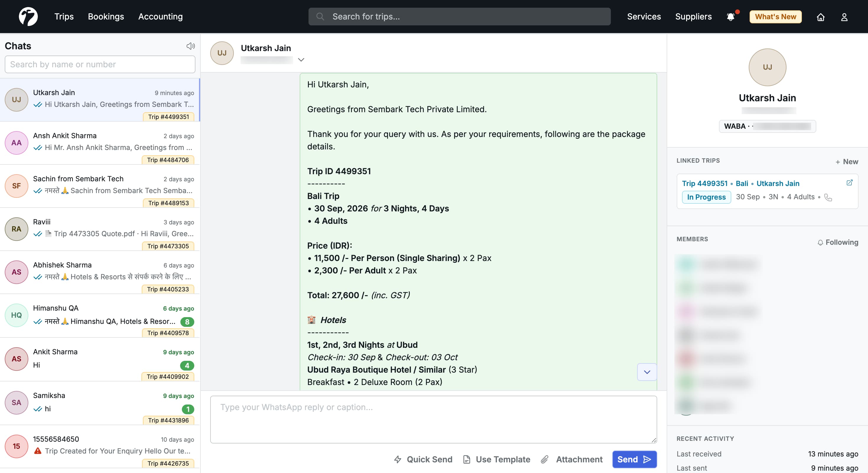Jump to latest message with down chevron
Viewport: 868px width, 473px height.
[x=647, y=372]
